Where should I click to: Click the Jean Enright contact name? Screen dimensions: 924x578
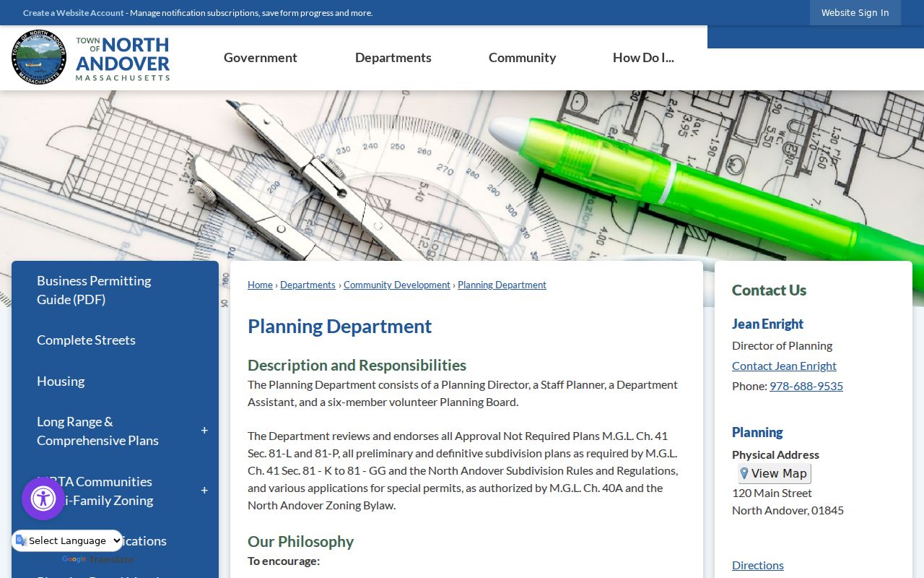point(767,324)
